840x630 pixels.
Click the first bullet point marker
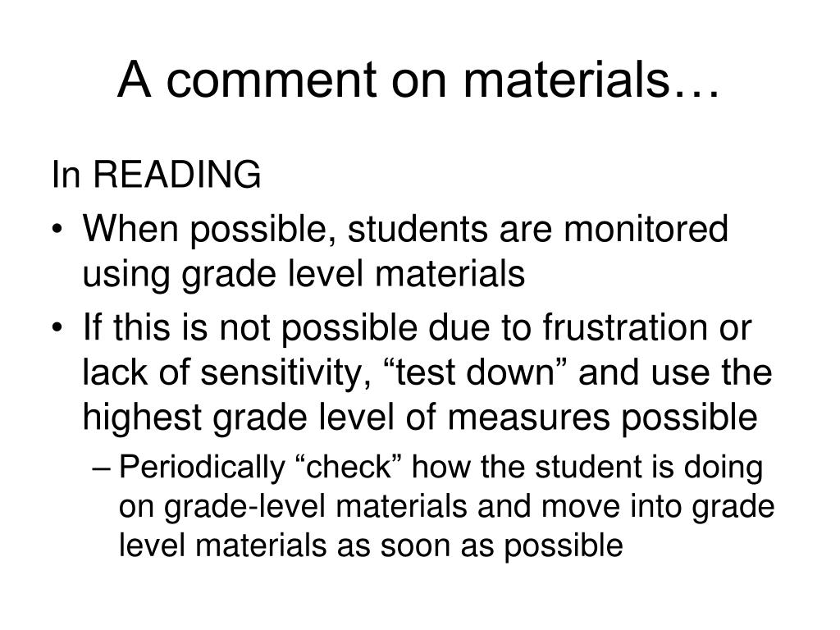click(58, 231)
